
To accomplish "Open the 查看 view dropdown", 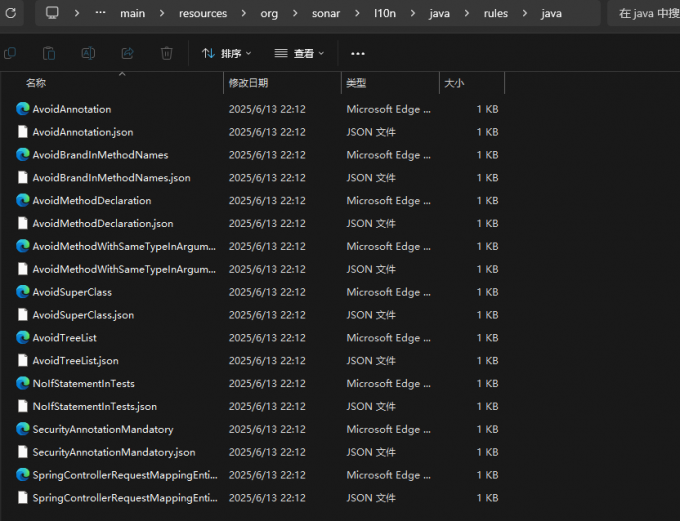I will pyautogui.click(x=298, y=53).
